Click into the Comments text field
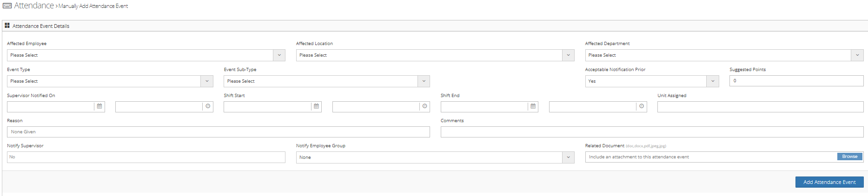 point(652,132)
